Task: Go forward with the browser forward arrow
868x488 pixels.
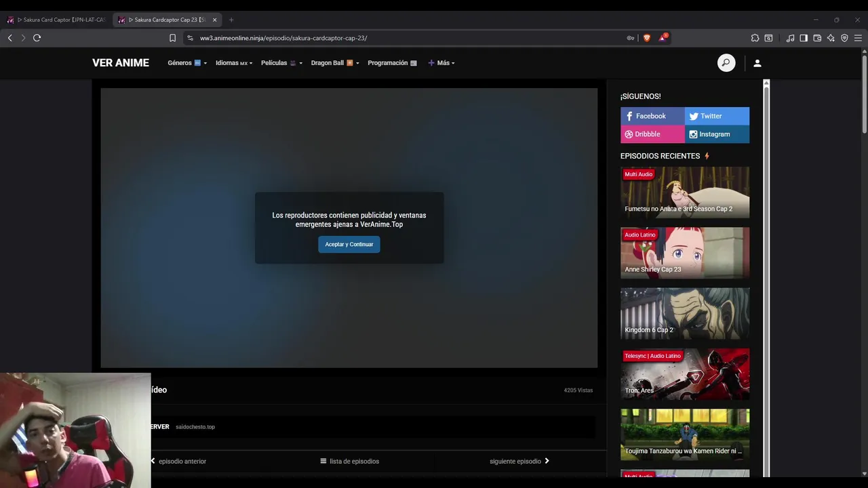Action: [x=23, y=38]
